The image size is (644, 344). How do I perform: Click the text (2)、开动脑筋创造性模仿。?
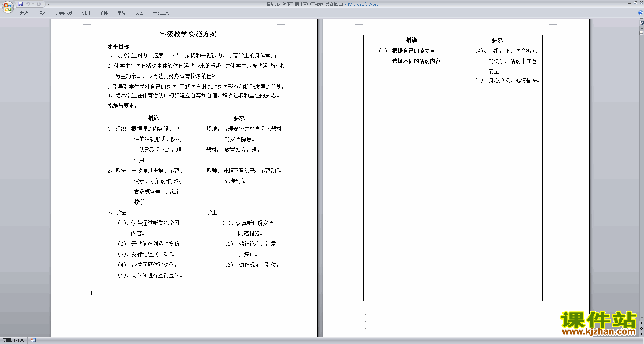tap(150, 244)
